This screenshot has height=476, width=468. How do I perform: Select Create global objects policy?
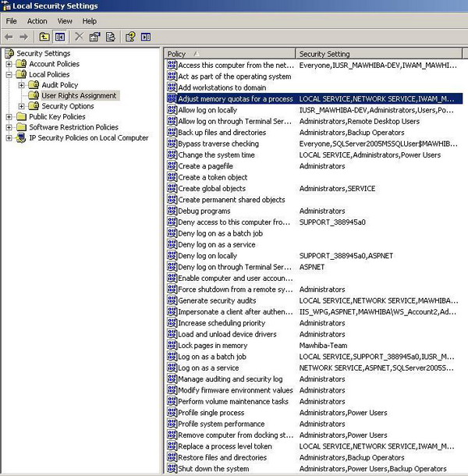pos(212,189)
